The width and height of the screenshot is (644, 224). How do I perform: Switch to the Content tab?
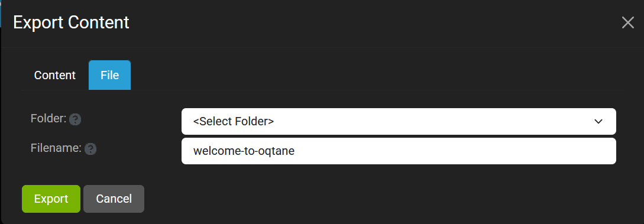pos(54,75)
